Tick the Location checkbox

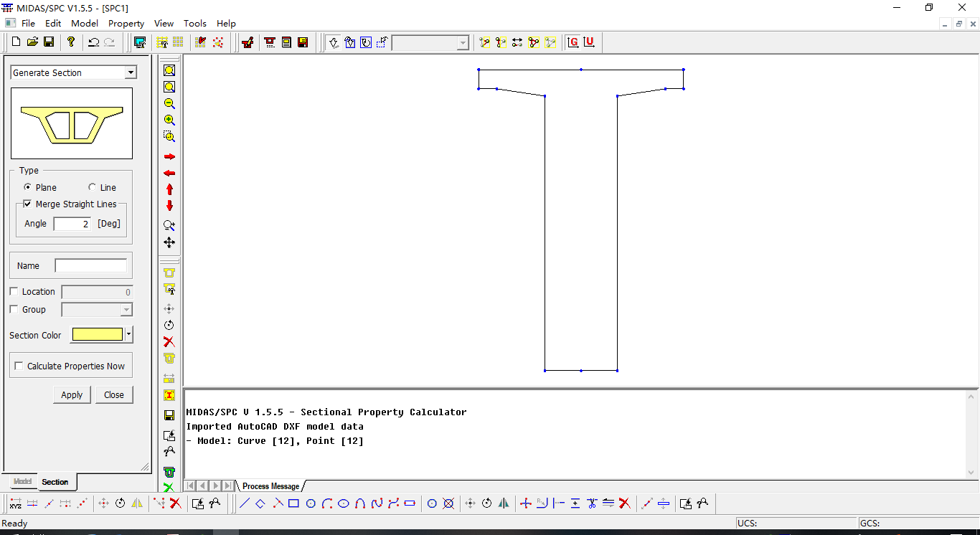coord(14,292)
